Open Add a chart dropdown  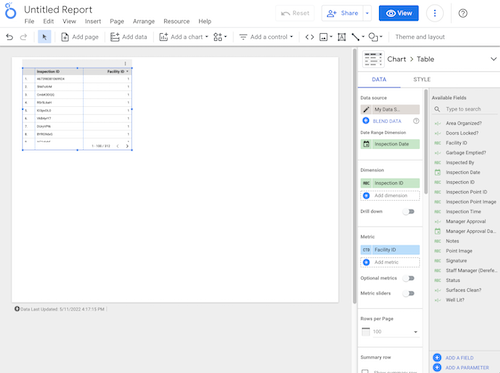184,37
